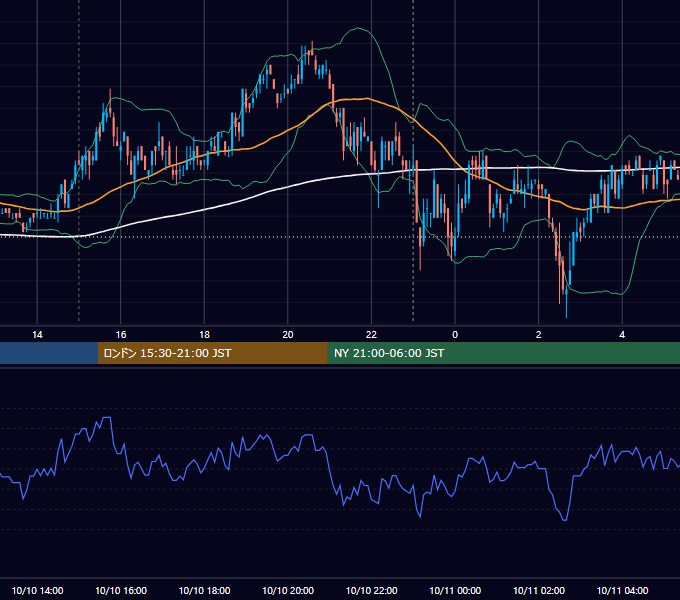
Task: Click the 10/10 18:00 time label
Action: (x=204, y=590)
